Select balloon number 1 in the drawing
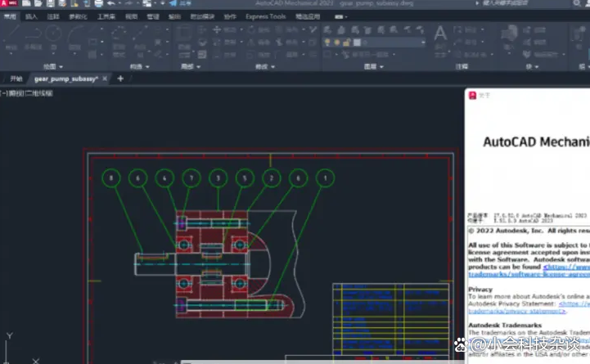Screen dimensions: 590x364 [x=325, y=178]
